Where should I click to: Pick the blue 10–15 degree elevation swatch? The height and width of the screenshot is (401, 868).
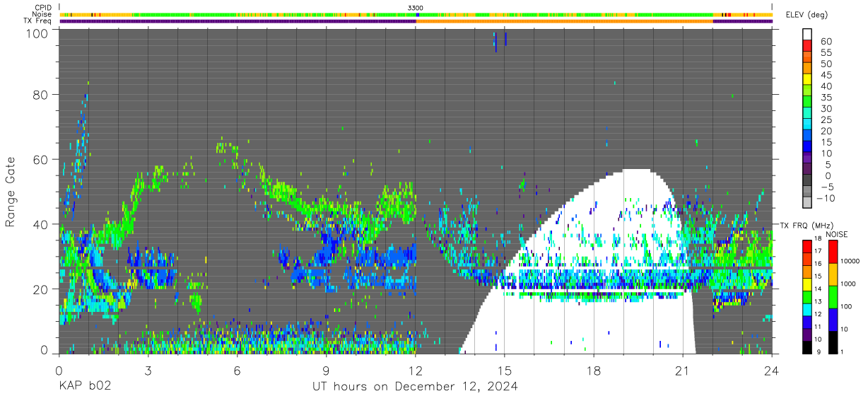[807, 147]
